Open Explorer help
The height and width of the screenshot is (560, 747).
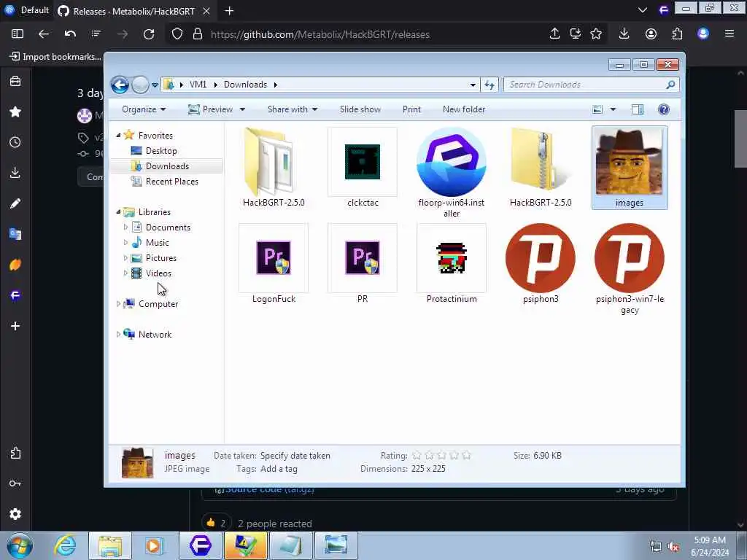tap(664, 109)
